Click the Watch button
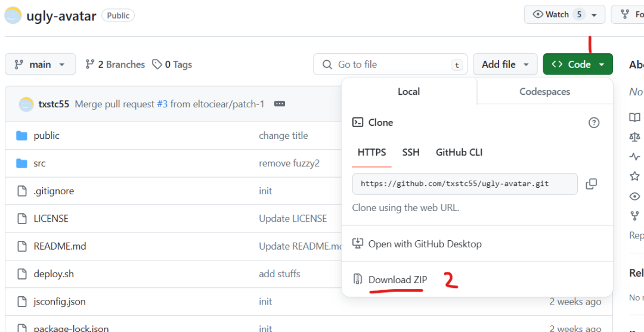 coord(564,14)
